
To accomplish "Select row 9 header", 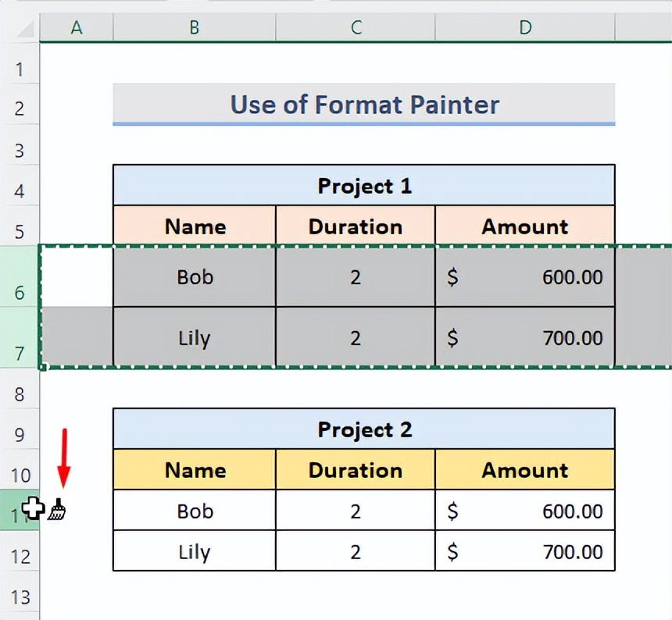I will (20, 429).
